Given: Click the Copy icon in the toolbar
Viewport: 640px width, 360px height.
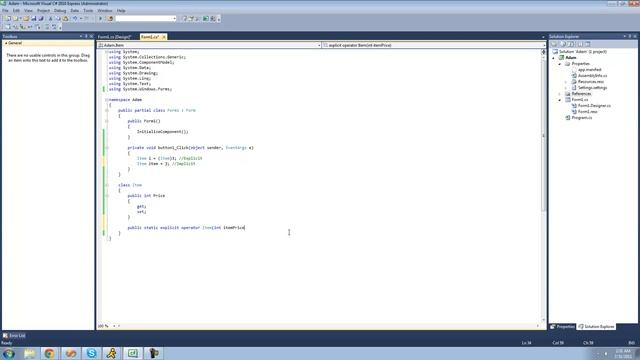Looking at the screenshot, I should click(x=58, y=18).
